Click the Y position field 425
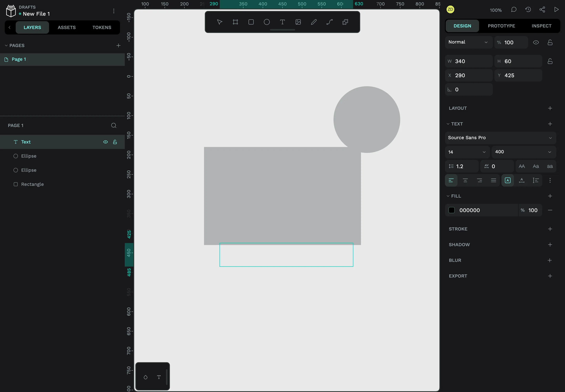Screen dimensions: 565x392 point(518,75)
